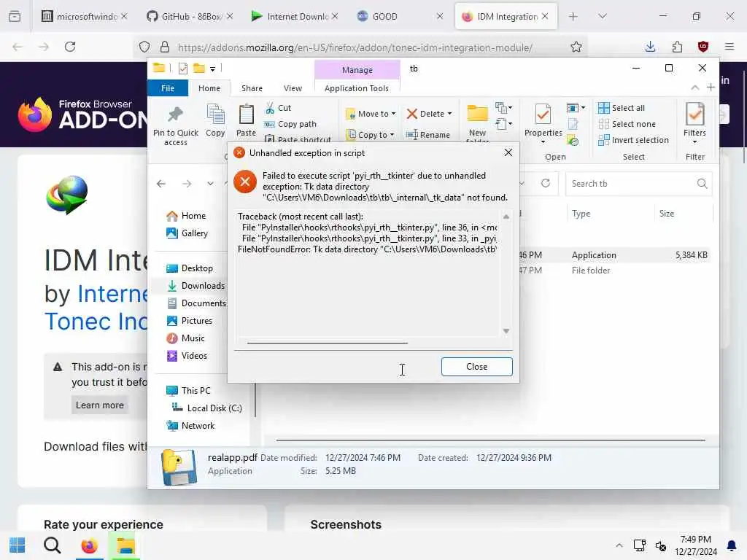
Task: Click Copy path in ribbon
Action: [290, 124]
